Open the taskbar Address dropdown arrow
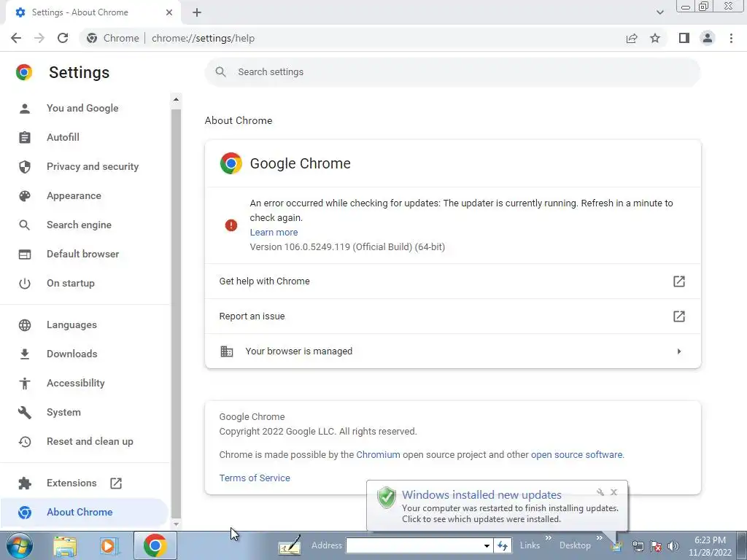Screen dimensions: 747x560 (487, 545)
